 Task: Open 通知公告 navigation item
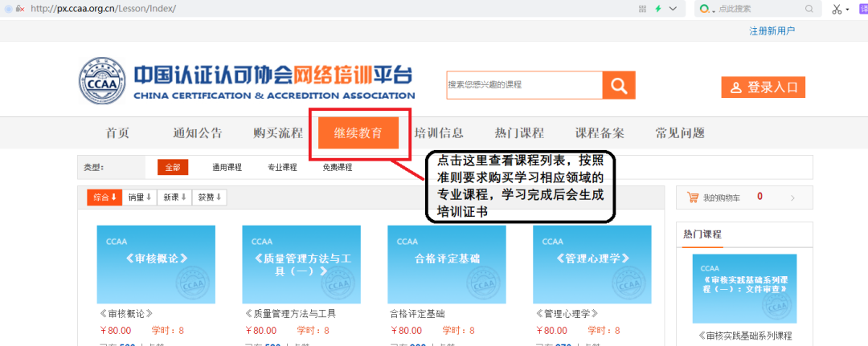pos(198,133)
